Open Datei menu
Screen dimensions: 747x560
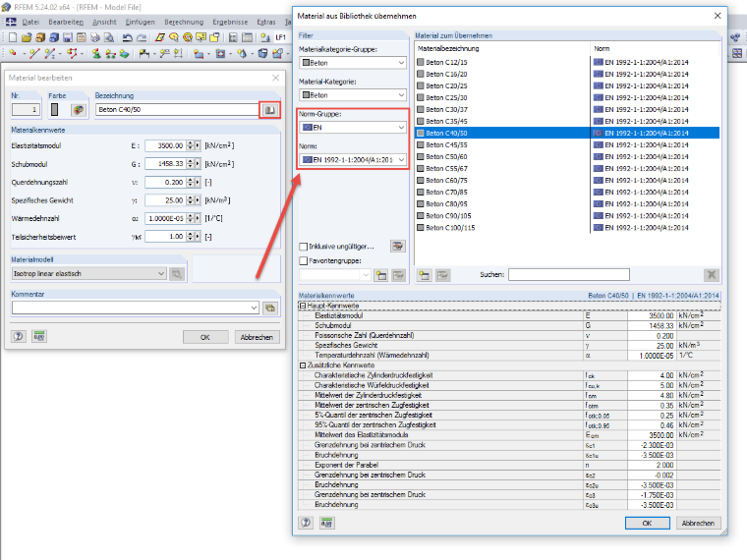(30, 22)
